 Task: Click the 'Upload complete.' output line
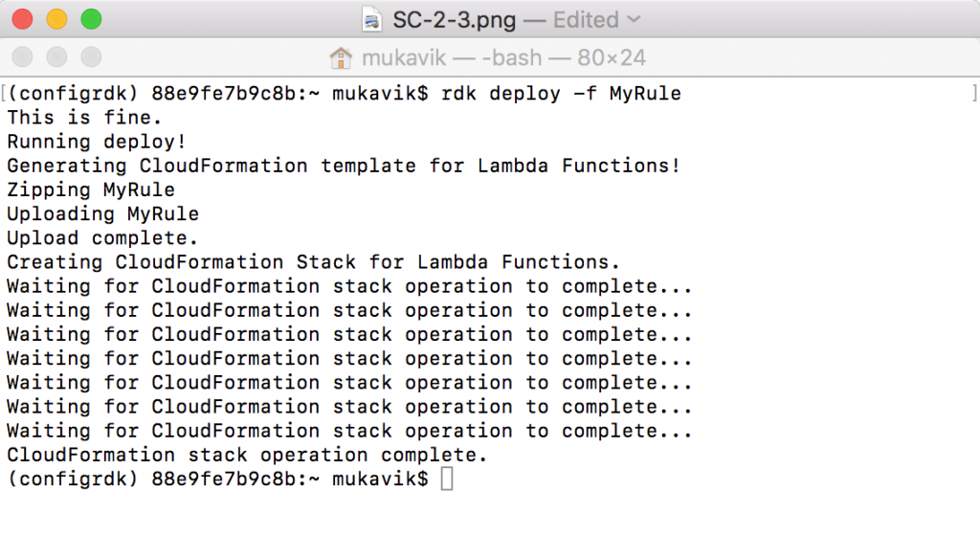[102, 237]
